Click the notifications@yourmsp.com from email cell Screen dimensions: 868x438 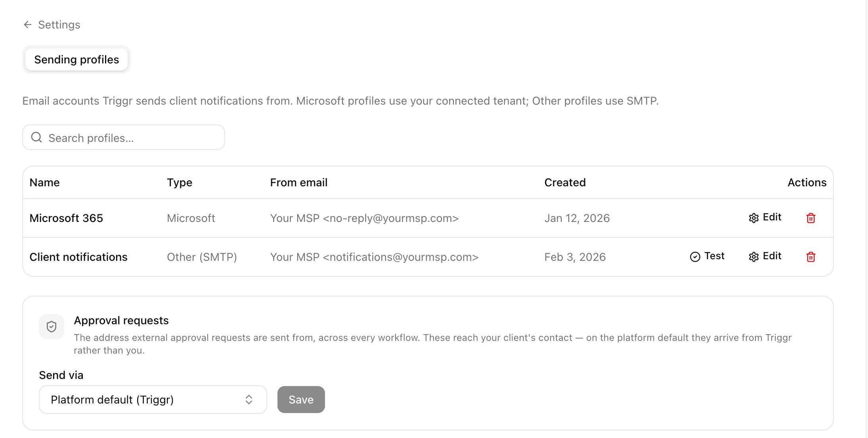coord(374,257)
